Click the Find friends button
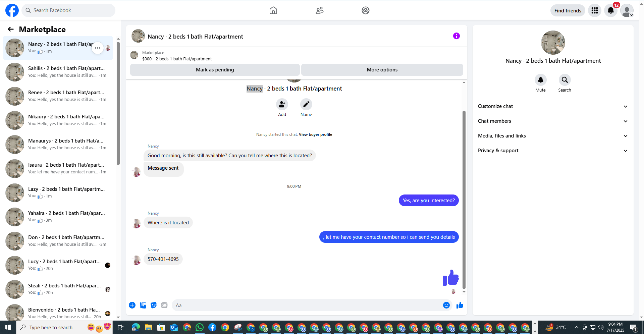 coord(568,10)
